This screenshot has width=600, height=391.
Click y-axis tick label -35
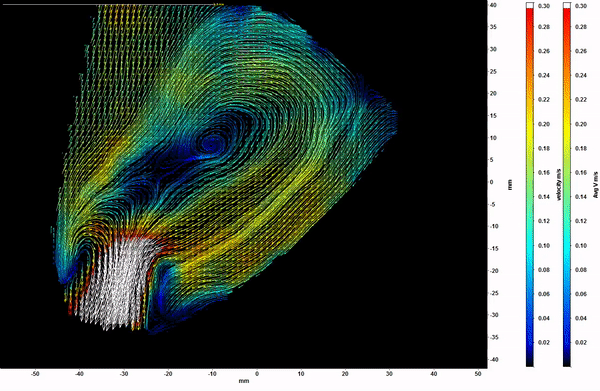[x=493, y=337]
